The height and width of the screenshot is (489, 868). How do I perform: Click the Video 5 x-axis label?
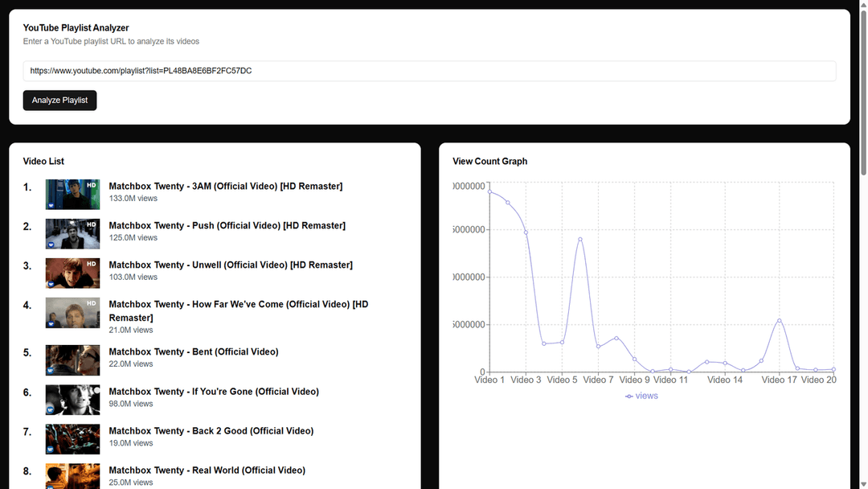point(562,380)
